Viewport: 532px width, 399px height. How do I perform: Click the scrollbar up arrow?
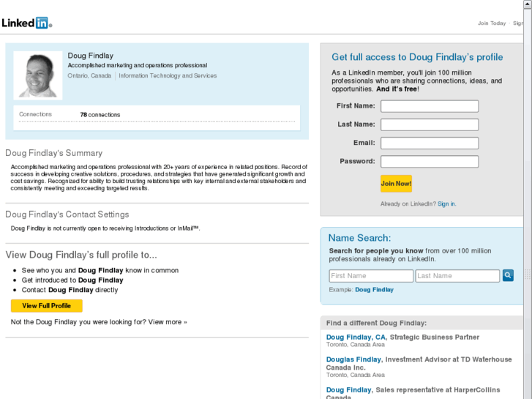tap(528, 4)
